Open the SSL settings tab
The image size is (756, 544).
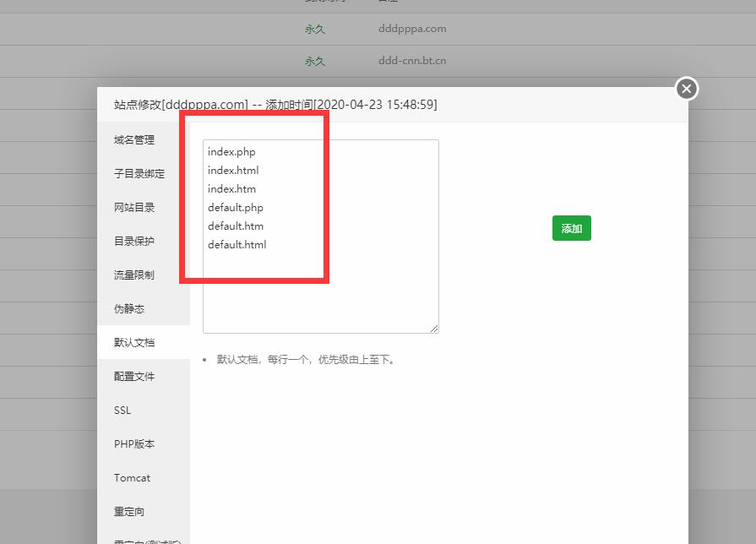[x=122, y=410]
